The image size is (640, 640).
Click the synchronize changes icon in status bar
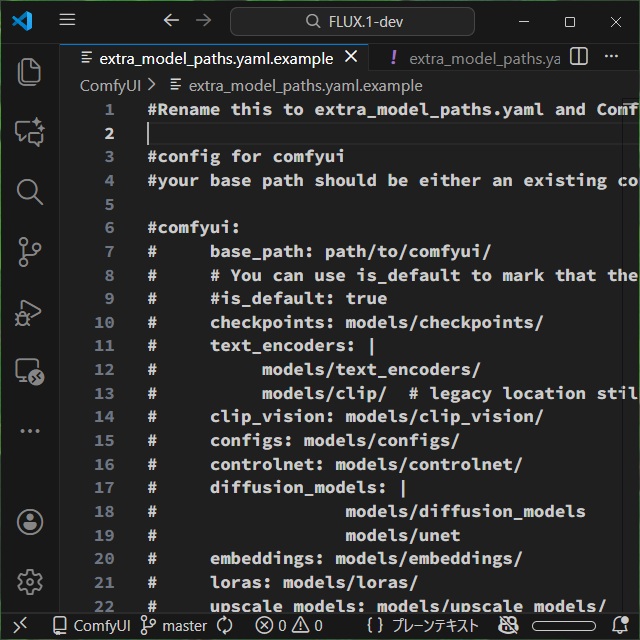pyautogui.click(x=224, y=626)
